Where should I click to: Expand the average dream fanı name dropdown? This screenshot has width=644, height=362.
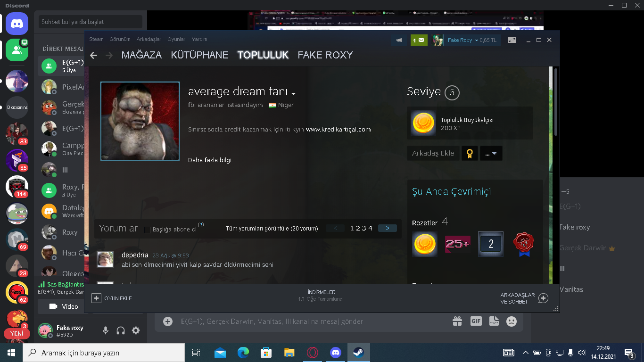pyautogui.click(x=293, y=93)
